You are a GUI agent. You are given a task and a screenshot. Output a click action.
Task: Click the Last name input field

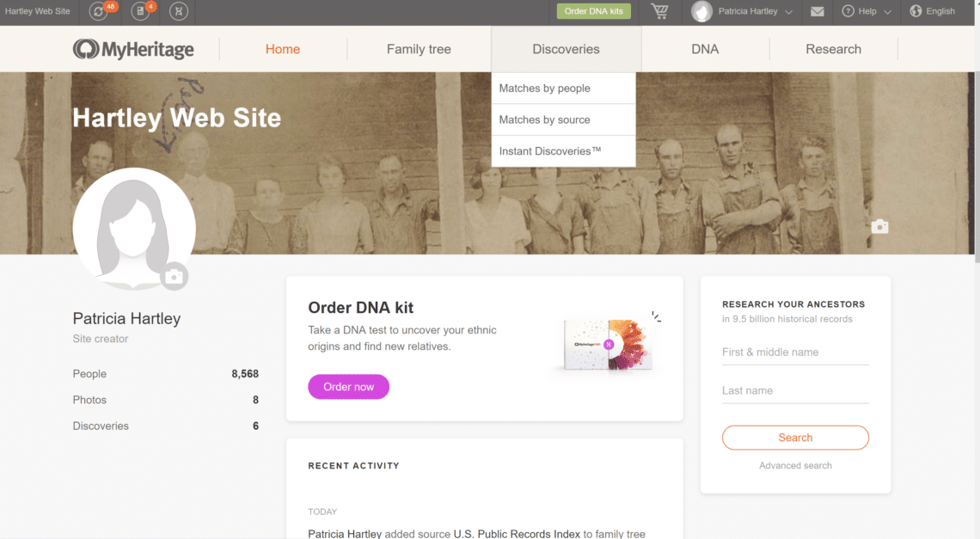pos(795,389)
